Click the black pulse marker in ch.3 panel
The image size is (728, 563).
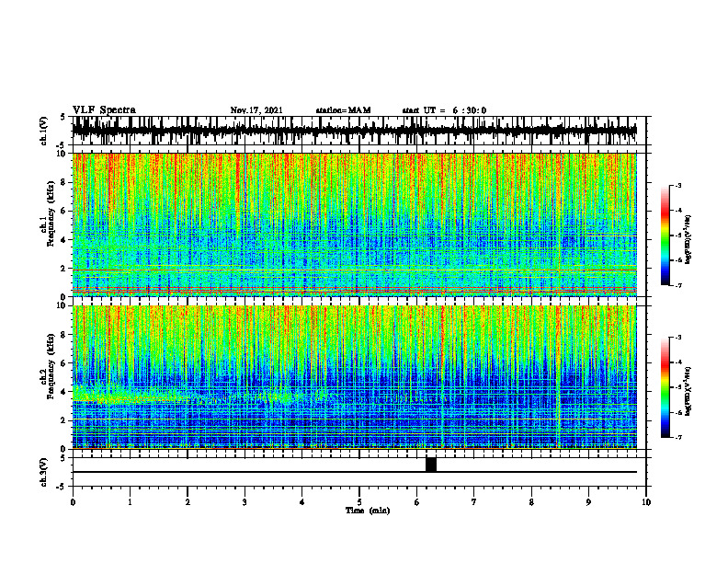click(431, 465)
